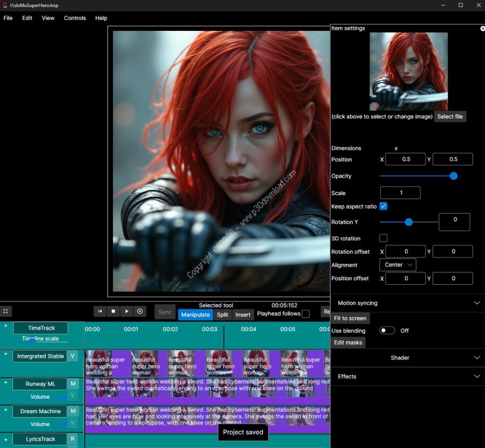Click the Rotation offset Y field

[453, 251]
